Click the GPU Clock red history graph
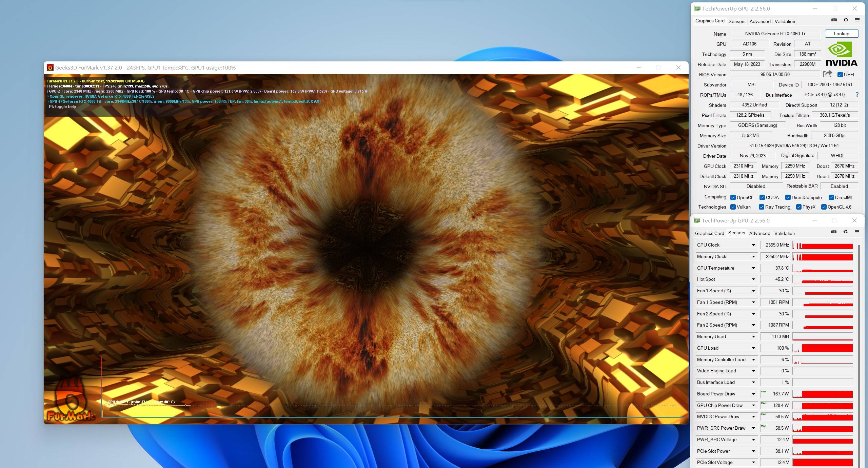Image resolution: width=868 pixels, height=468 pixels. click(823, 245)
